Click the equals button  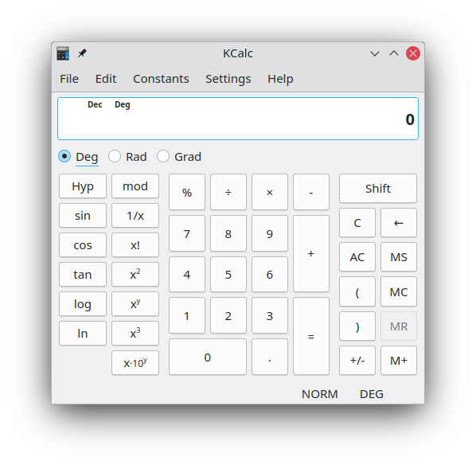pyautogui.click(x=311, y=336)
